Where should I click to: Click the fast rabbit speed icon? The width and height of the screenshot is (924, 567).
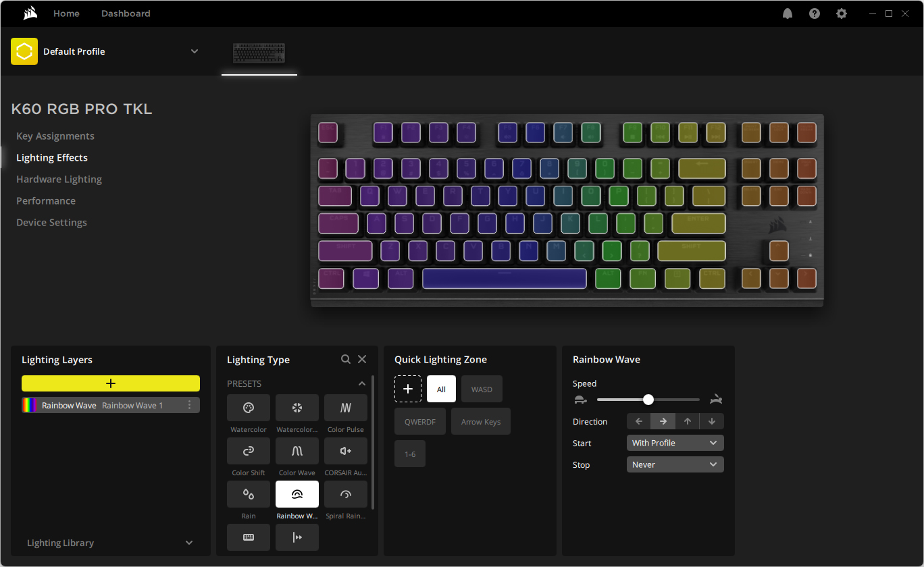pyautogui.click(x=716, y=400)
